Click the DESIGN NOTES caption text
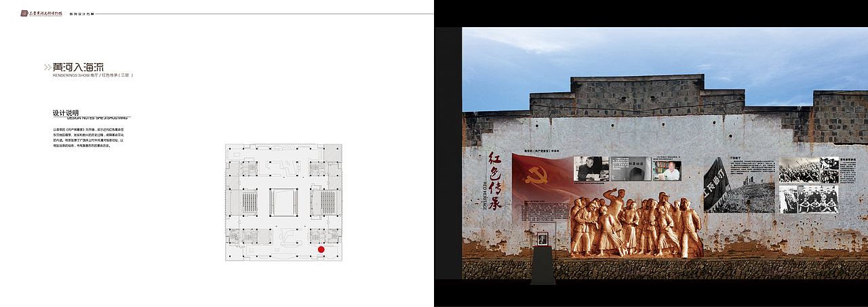Screen dimensions: 868x307 click(98, 118)
